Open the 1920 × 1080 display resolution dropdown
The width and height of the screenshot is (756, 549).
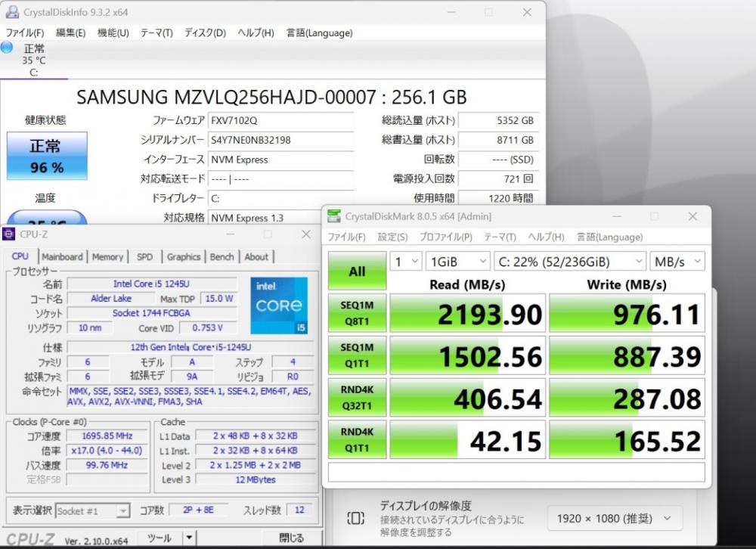(x=615, y=519)
